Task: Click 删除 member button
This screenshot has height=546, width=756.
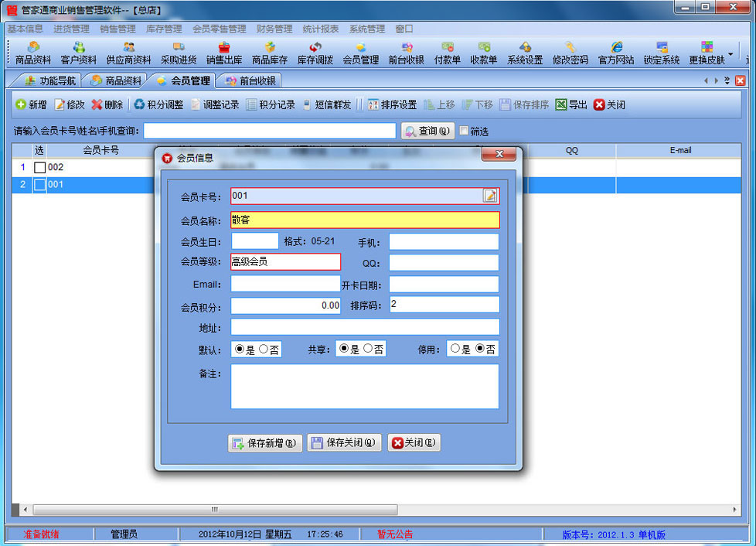Action: click(107, 104)
